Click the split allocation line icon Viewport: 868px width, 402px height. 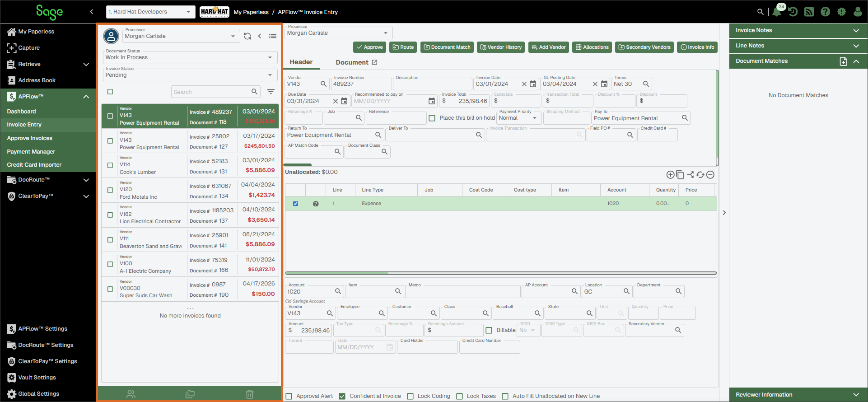691,175
